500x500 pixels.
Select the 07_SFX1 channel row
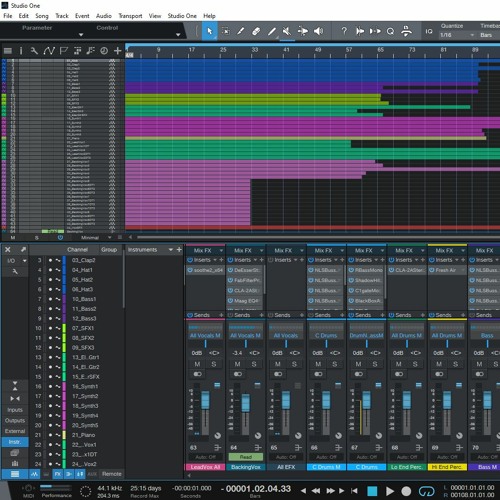tap(77, 328)
